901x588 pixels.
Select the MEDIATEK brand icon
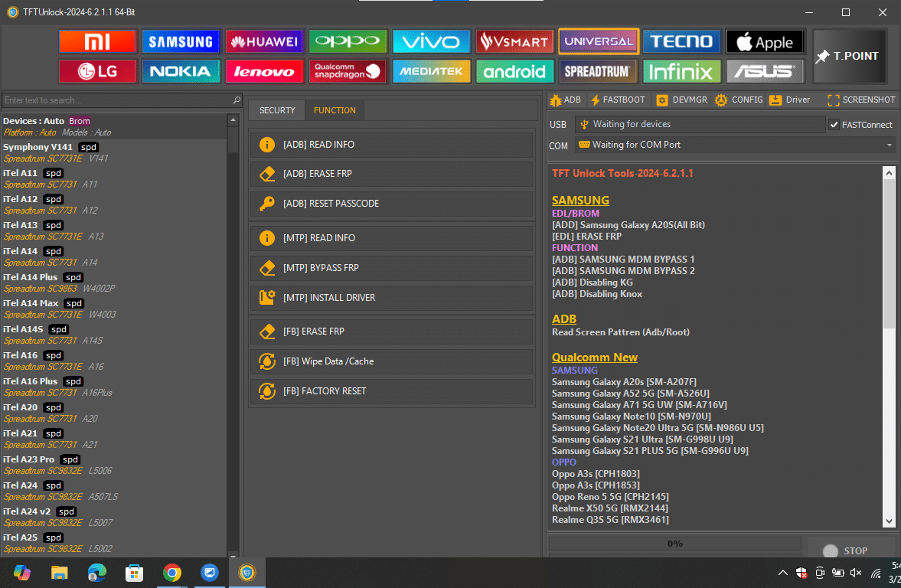click(x=431, y=71)
